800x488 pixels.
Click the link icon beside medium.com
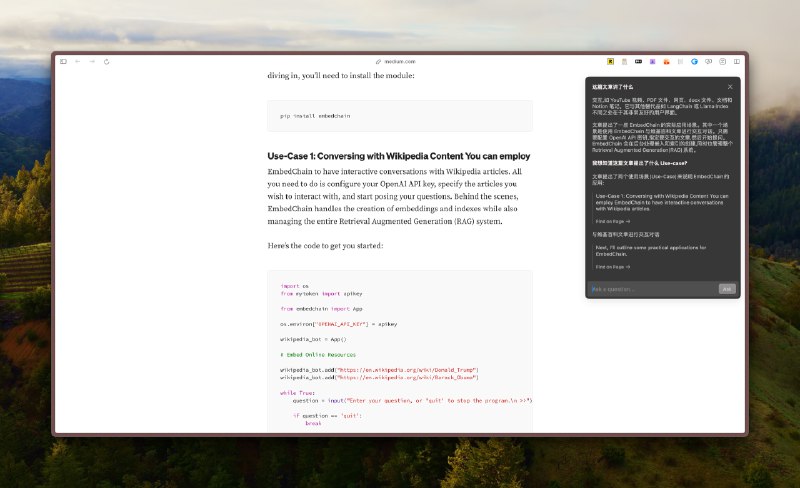379,62
